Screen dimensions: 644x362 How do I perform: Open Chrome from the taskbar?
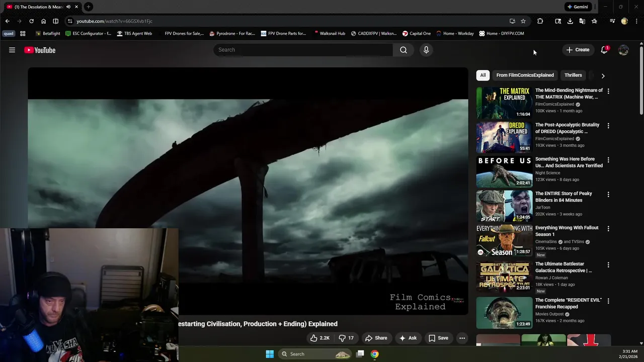[374, 354]
